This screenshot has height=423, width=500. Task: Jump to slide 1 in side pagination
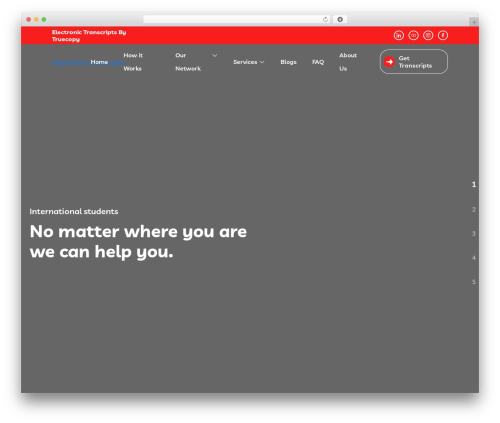click(x=474, y=184)
